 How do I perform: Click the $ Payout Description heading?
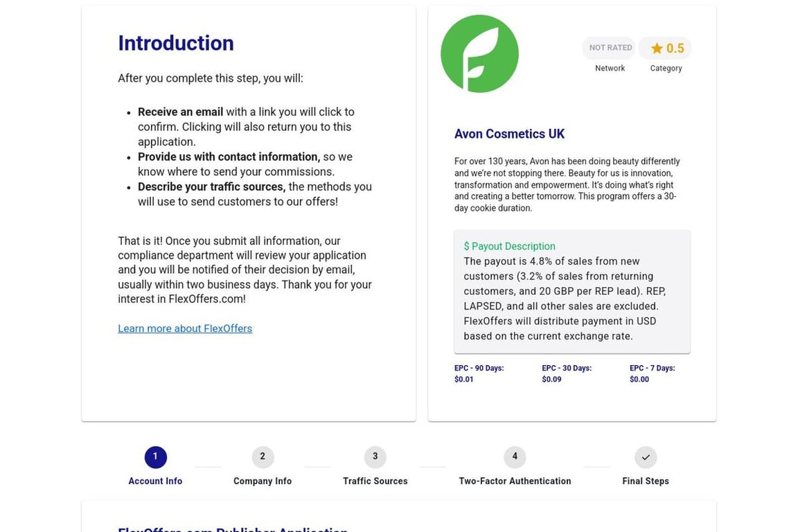tap(509, 247)
